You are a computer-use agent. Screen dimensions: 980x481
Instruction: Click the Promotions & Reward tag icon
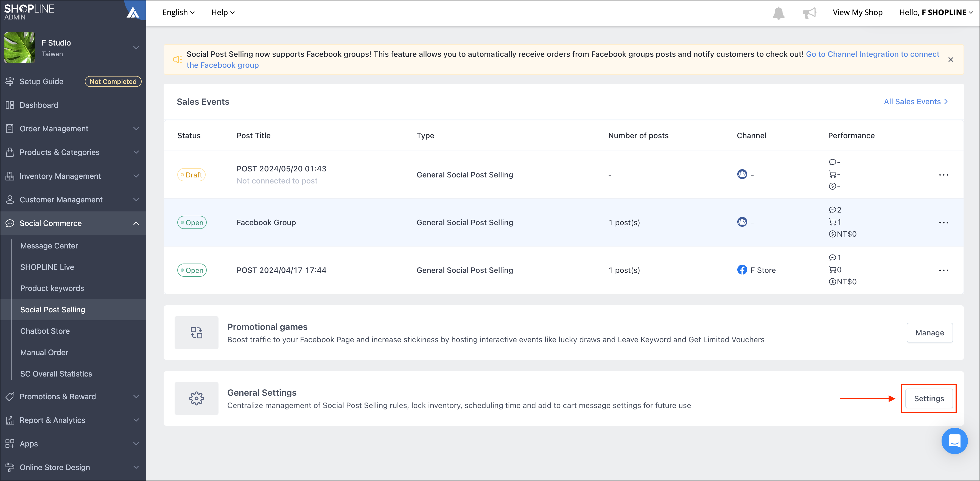10,396
